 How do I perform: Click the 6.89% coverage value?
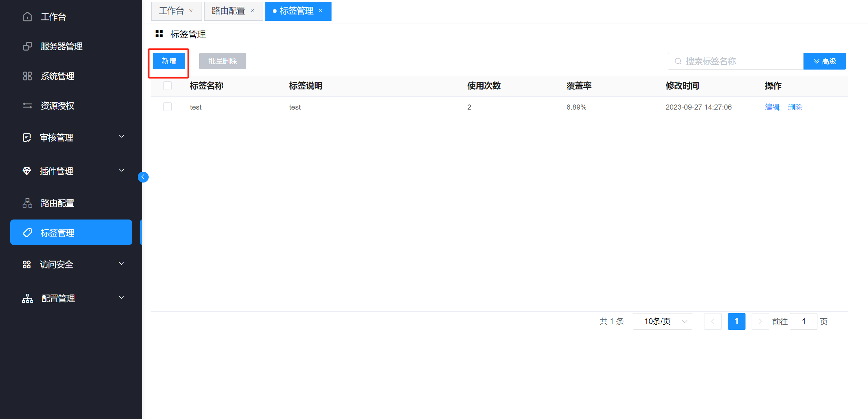(x=576, y=107)
